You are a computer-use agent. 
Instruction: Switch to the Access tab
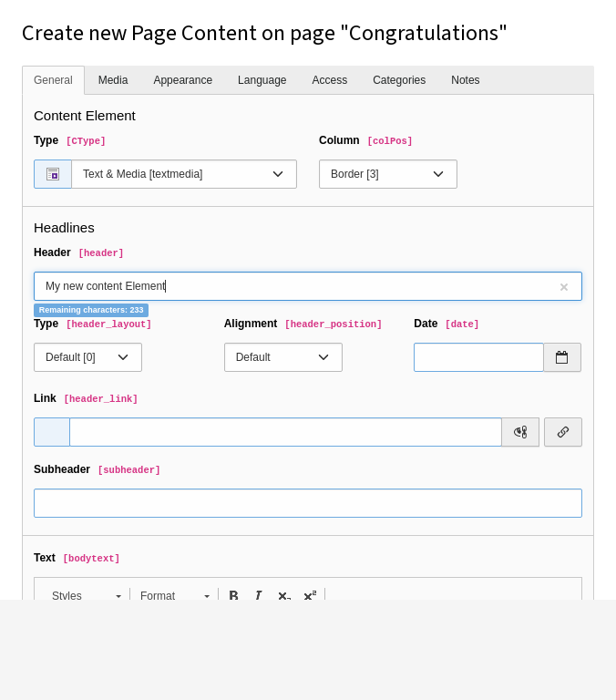coord(330,80)
